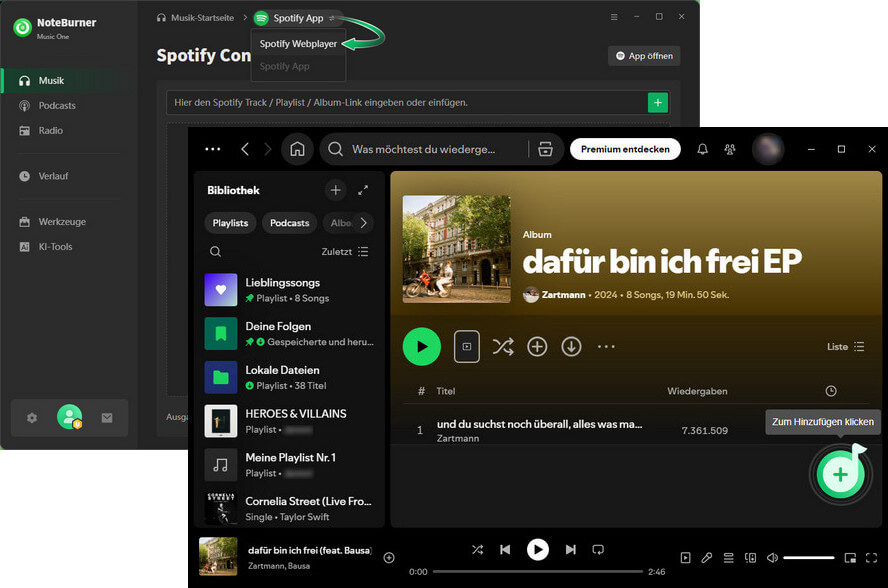Toggle the Podcasts filter chip
Viewport: 888px width, 588px height.
(x=289, y=223)
